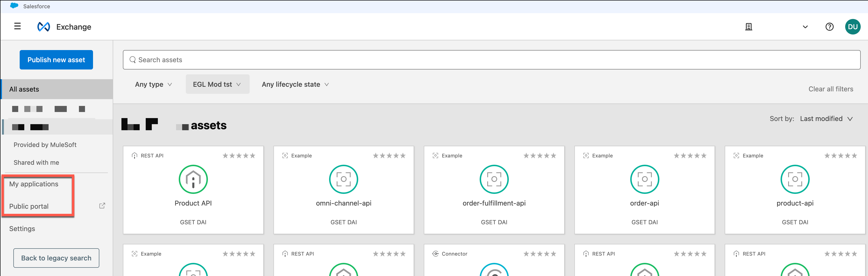
Task: Click the Publish new asset button
Action: pyautogui.click(x=56, y=59)
